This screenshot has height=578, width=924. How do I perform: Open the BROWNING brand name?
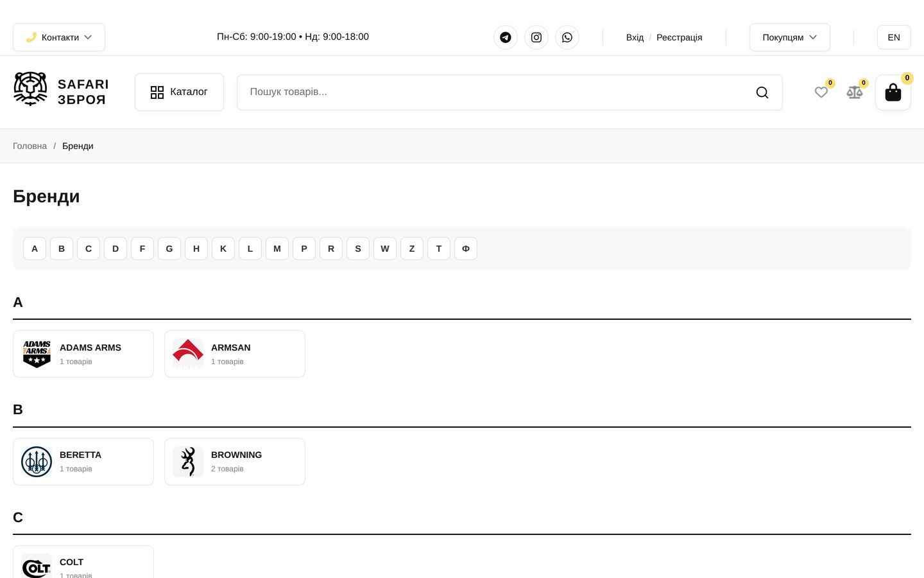236,455
